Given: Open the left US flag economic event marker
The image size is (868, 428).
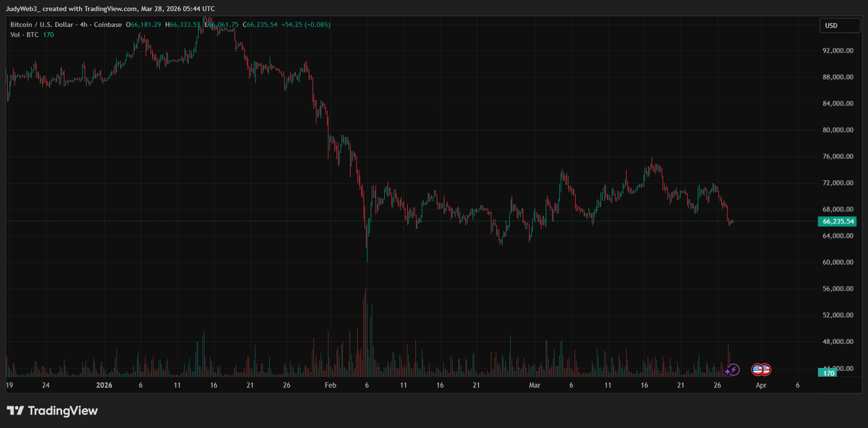Looking at the screenshot, I should tap(757, 369).
